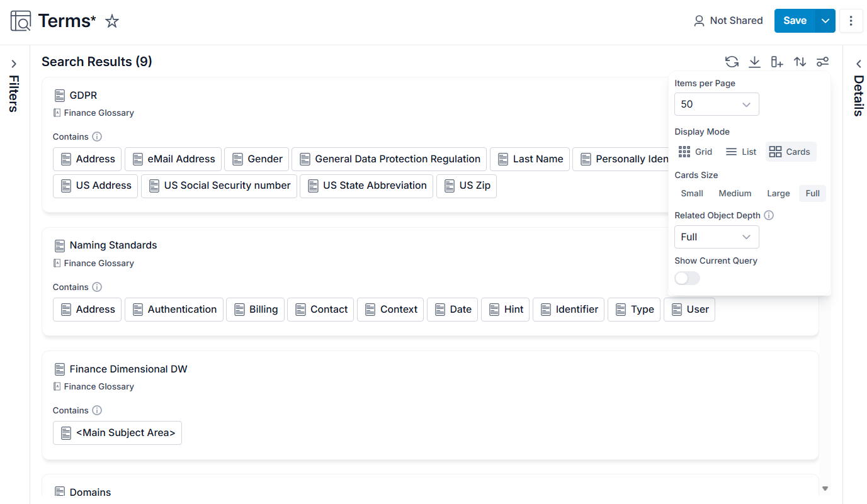Open the Items per Page dropdown

coord(717,104)
